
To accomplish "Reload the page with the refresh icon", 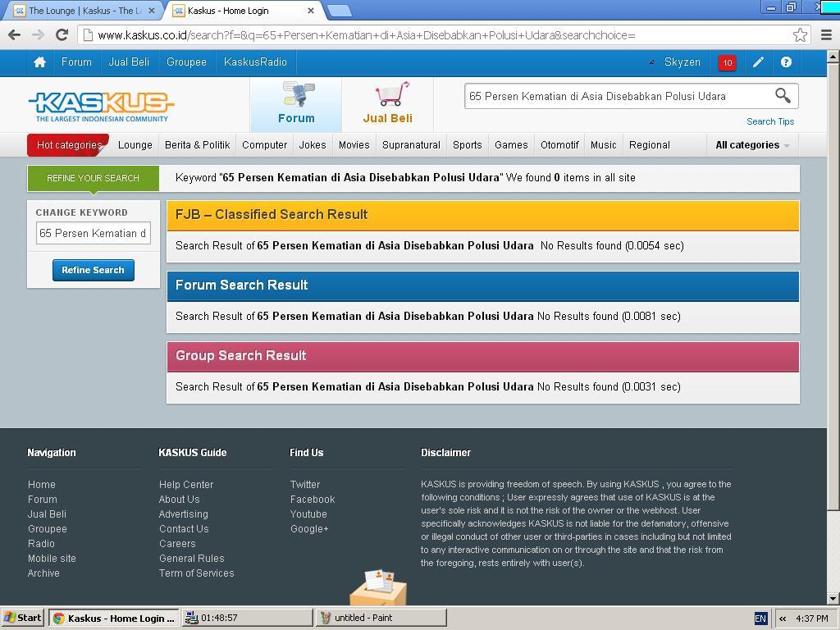I will pyautogui.click(x=62, y=35).
